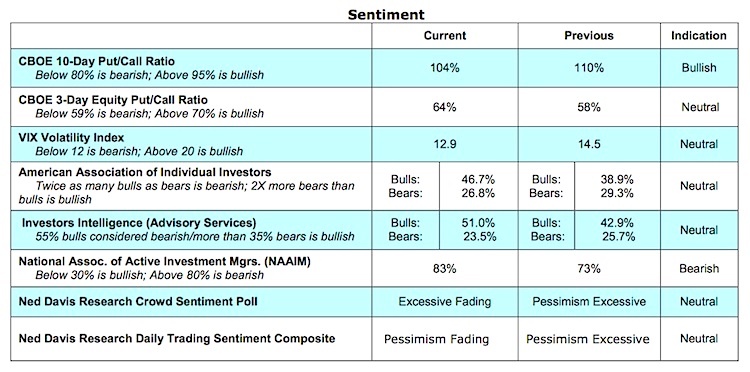This screenshot has width=750, height=372.
Task: Click the Bullish indication cell
Action: (x=699, y=68)
